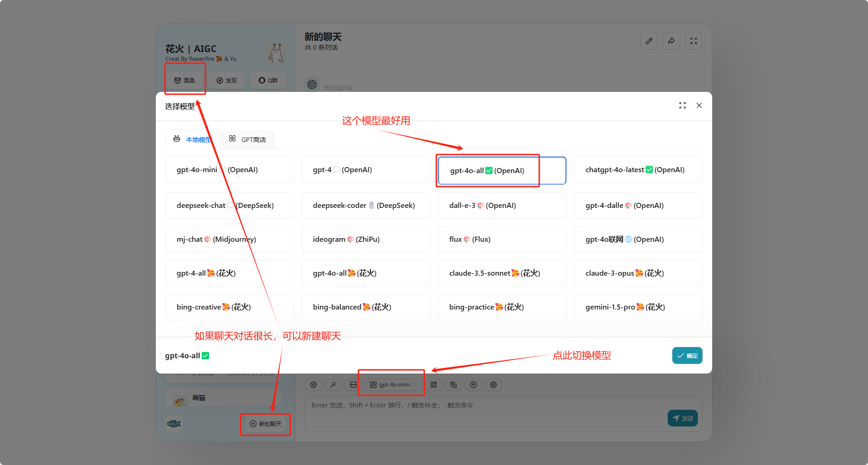Pick the gpt-4o-all (花火) model
This screenshot has width=868, height=465.
[366, 273]
